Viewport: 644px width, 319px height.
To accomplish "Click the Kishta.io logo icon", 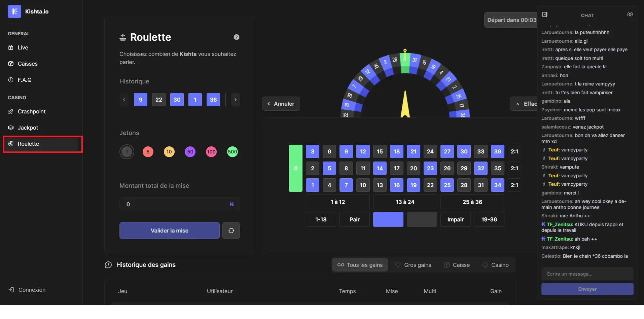I will click(x=14, y=11).
